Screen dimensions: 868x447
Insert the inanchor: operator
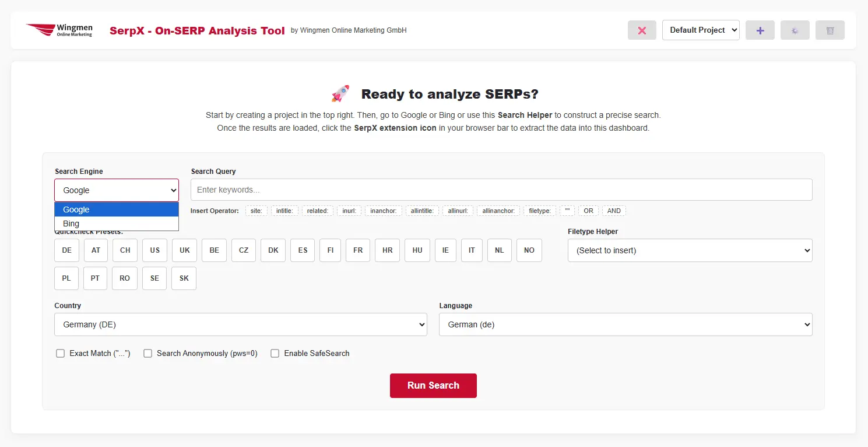[383, 211]
